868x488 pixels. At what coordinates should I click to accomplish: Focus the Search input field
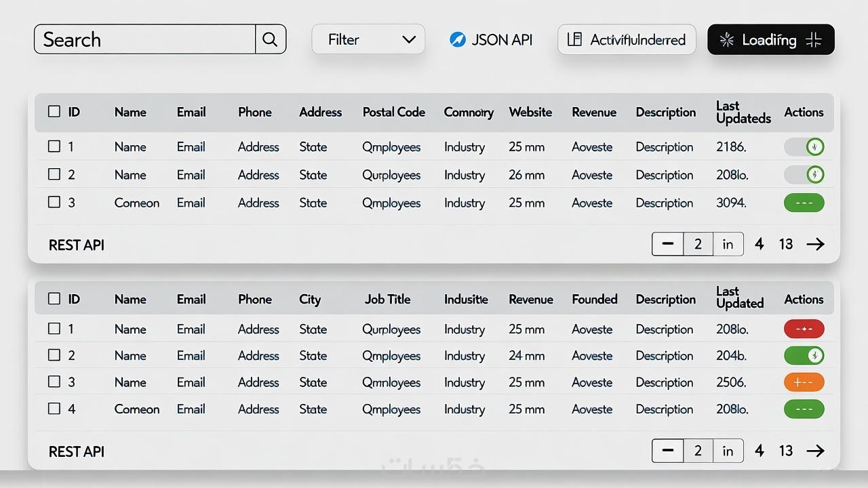(x=145, y=39)
